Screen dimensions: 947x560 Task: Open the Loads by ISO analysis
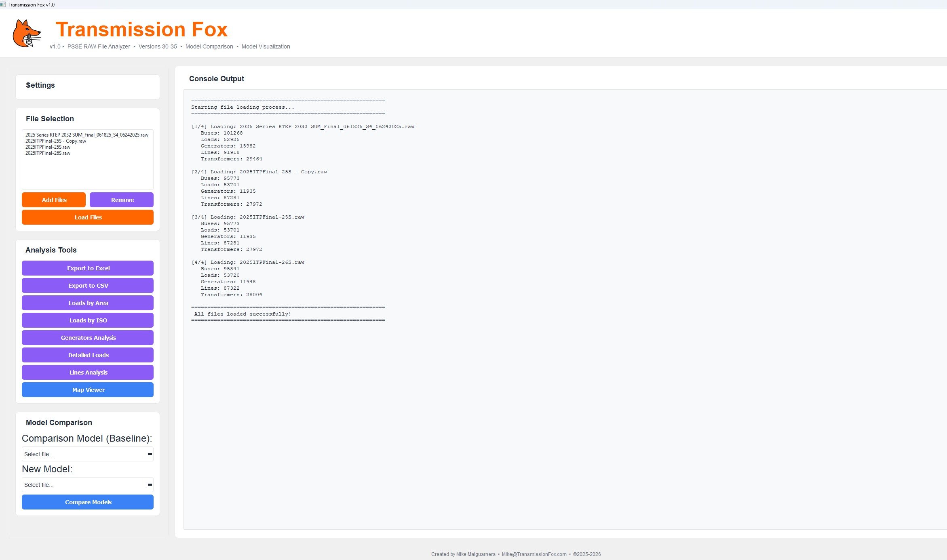(88, 320)
